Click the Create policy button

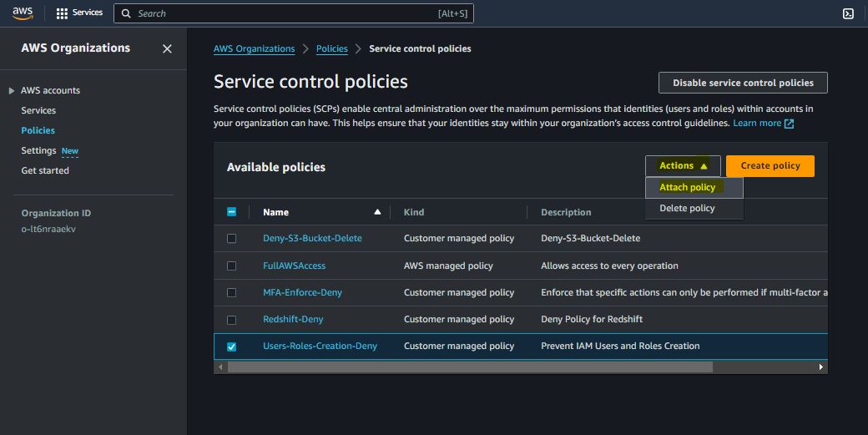(770, 166)
